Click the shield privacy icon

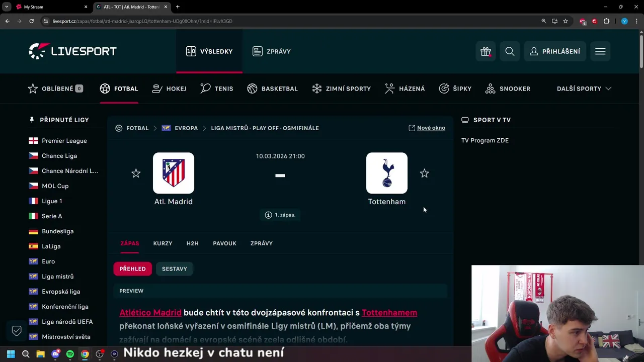tap(17, 330)
